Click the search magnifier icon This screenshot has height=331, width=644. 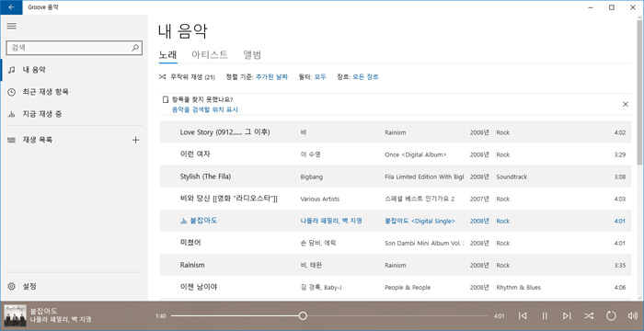point(135,48)
